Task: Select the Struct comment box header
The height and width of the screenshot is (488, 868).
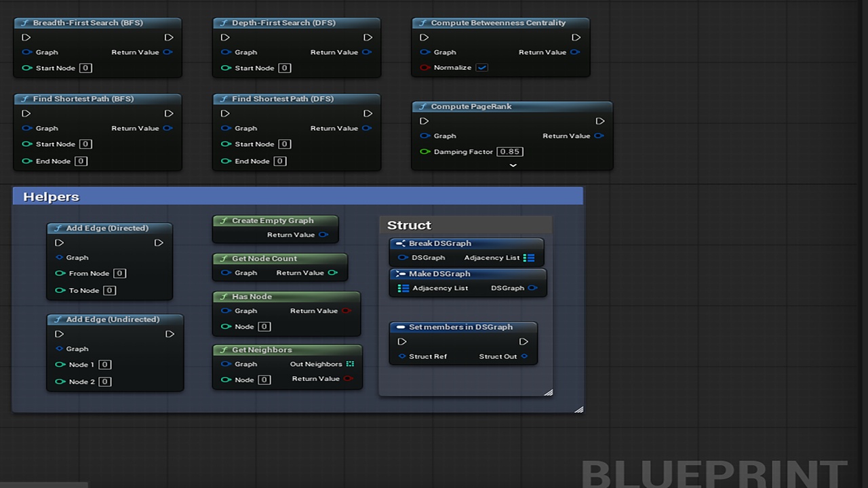Action: coord(465,225)
